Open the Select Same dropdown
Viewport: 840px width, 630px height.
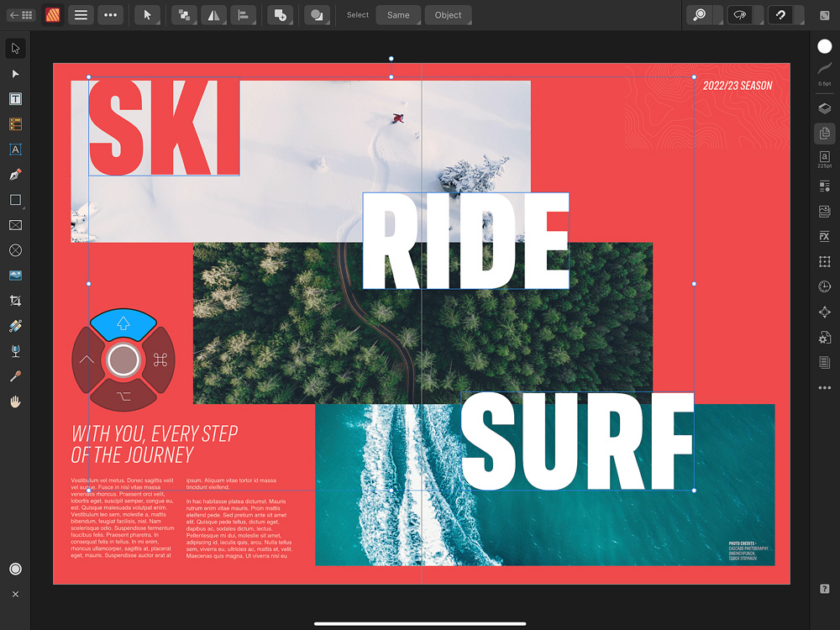[398, 15]
